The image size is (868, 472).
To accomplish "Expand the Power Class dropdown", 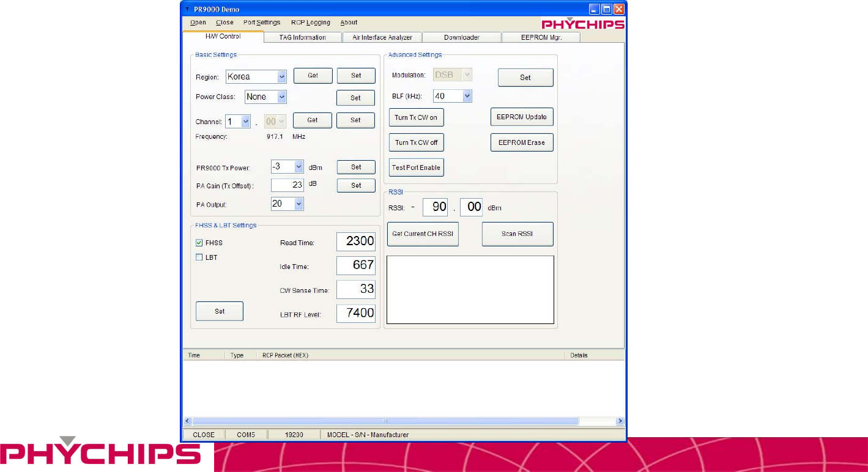I will [281, 97].
